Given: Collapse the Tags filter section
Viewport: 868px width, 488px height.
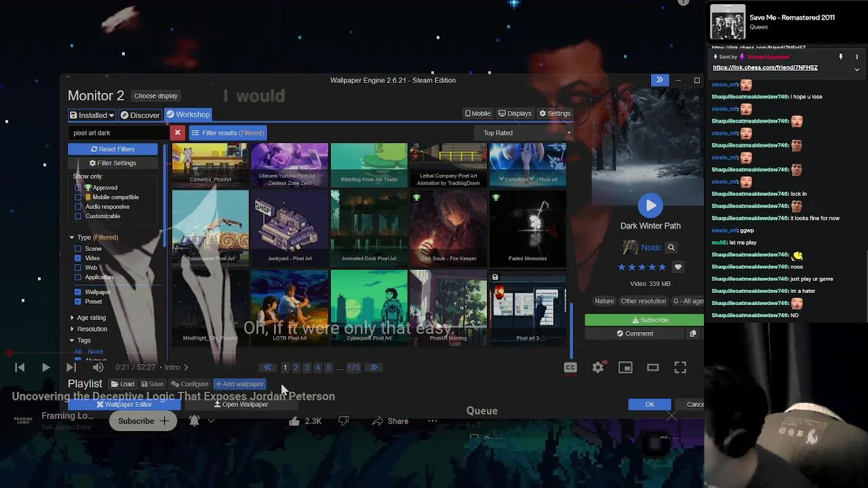Looking at the screenshot, I should 71,340.
